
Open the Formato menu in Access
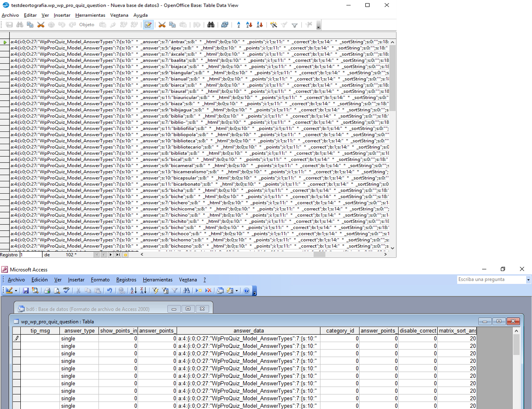(x=100, y=280)
